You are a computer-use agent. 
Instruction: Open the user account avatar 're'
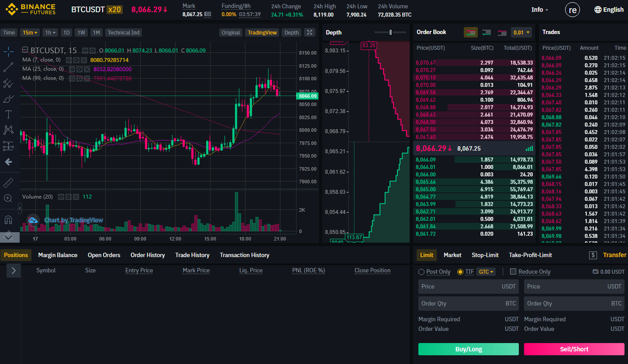pyautogui.click(x=573, y=9)
